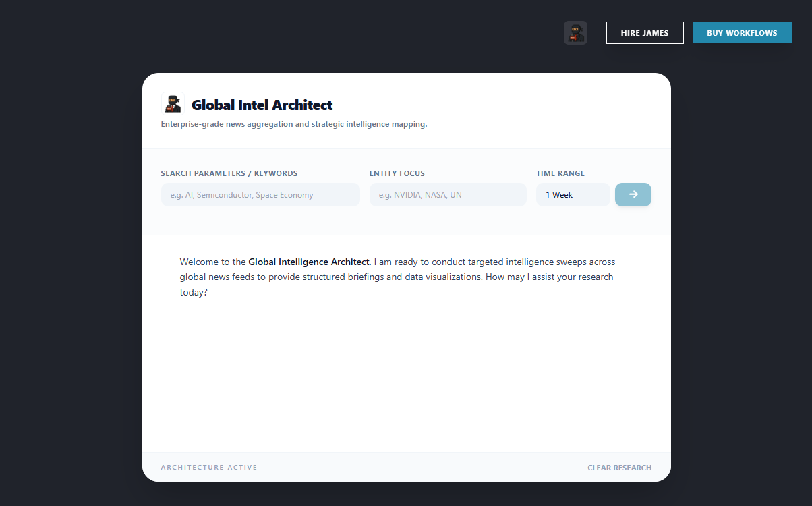Click CLEAR RESEARCH at the bottom right

(x=619, y=467)
